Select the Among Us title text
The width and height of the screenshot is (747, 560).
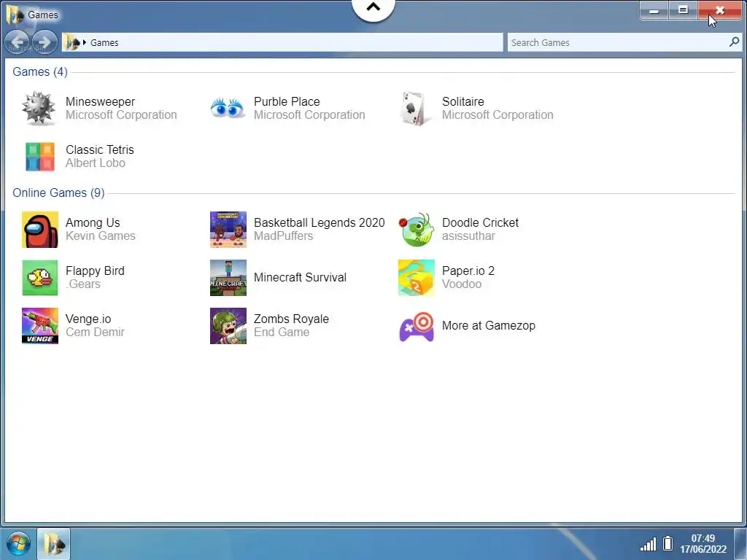(x=93, y=222)
